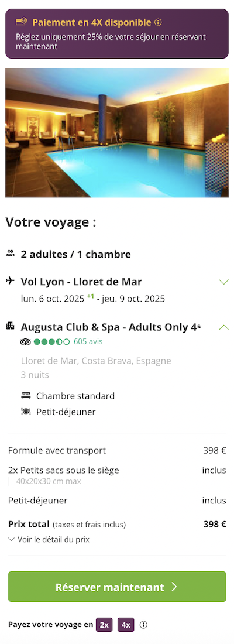
Task: Select the 4x payment option
Action: [x=126, y=625]
